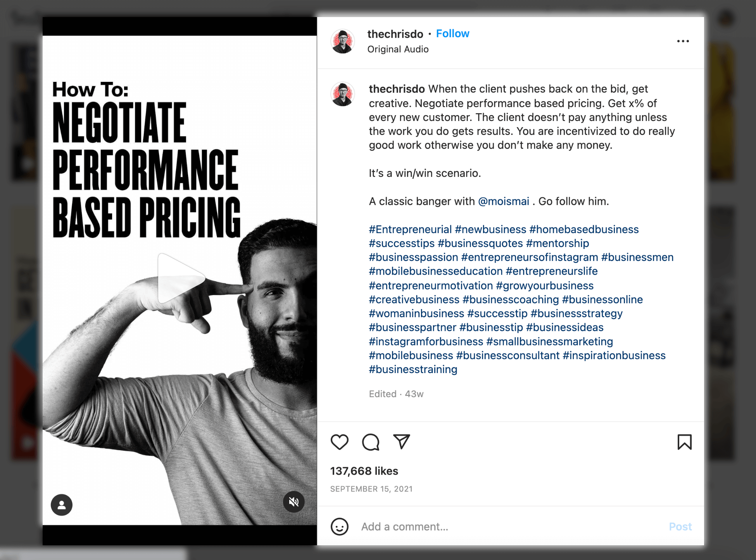Visit thechrisdo's username in the header
Image resolution: width=756 pixels, height=560 pixels.
tap(395, 34)
